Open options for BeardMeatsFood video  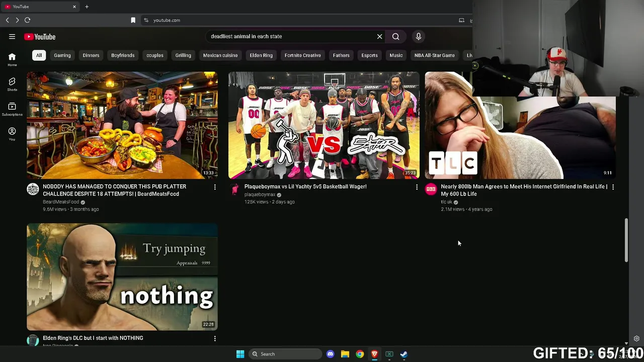[x=215, y=187]
